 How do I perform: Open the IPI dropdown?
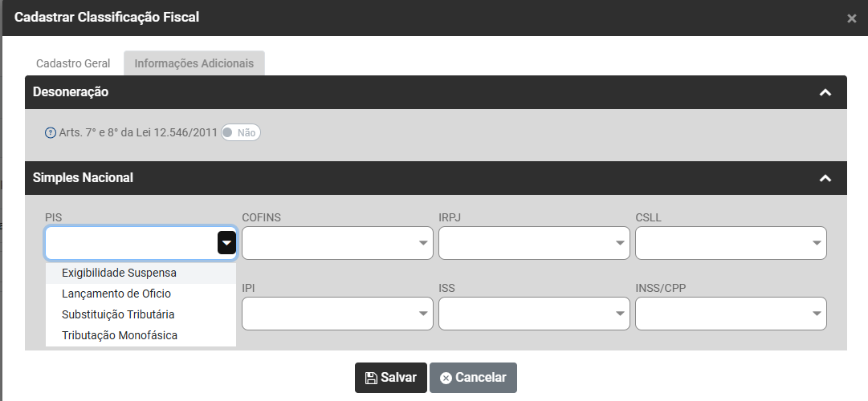(x=337, y=314)
